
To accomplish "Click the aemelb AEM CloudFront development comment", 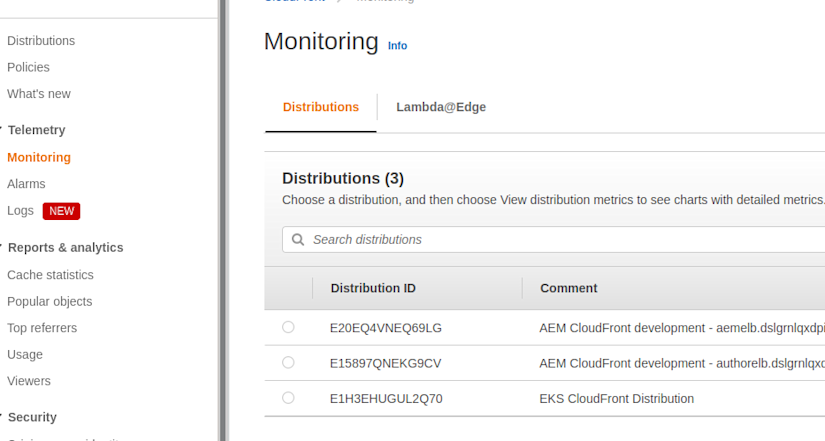I will coord(682,328).
